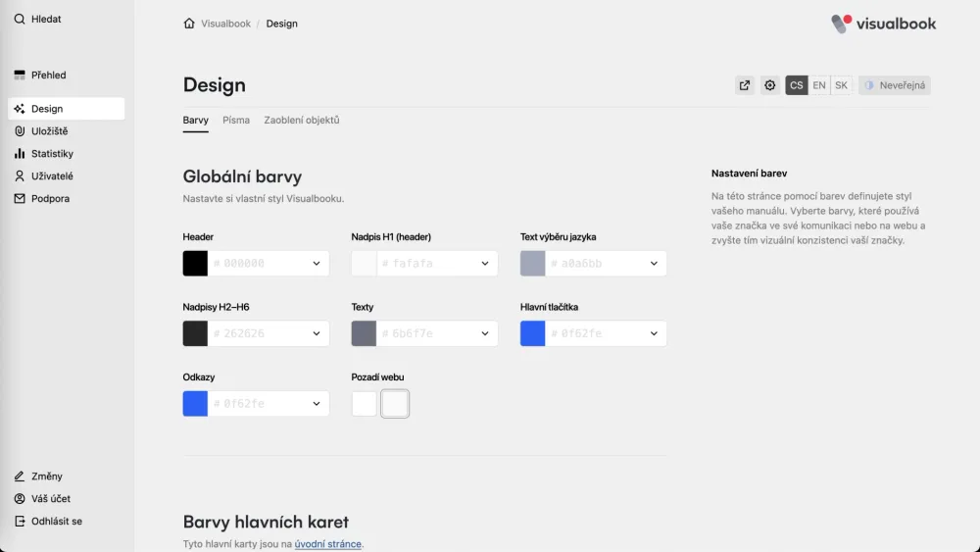This screenshot has width=980, height=552.
Task: Switch to the Písma tab
Action: tap(235, 120)
